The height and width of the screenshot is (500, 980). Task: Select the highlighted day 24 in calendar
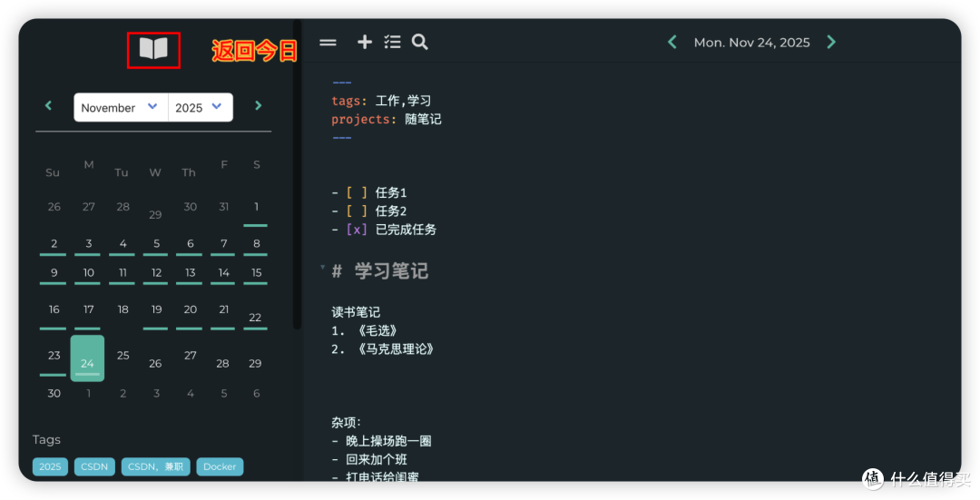[x=87, y=358]
